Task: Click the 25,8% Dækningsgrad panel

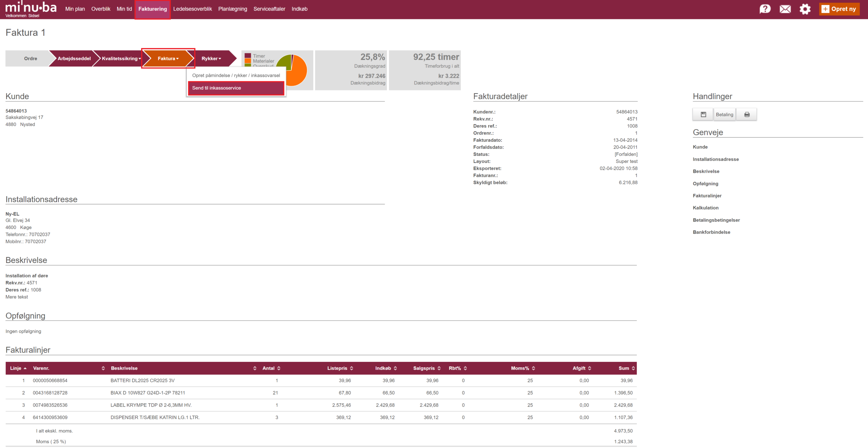Action: (351, 70)
